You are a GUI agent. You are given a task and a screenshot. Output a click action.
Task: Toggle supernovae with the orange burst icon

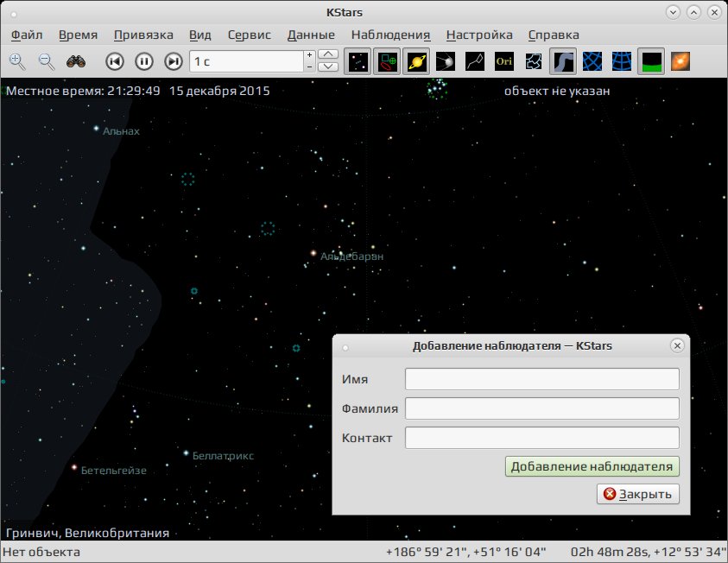pyautogui.click(x=681, y=61)
